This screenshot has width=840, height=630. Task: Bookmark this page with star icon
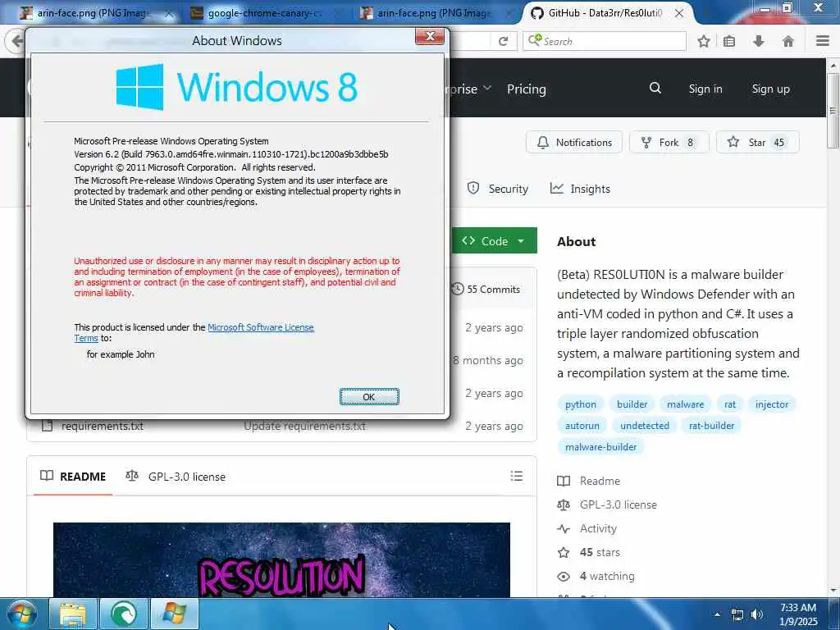(x=704, y=41)
